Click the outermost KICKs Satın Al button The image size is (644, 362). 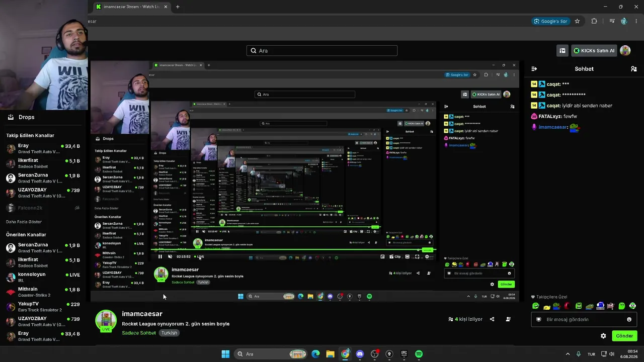coord(594,51)
